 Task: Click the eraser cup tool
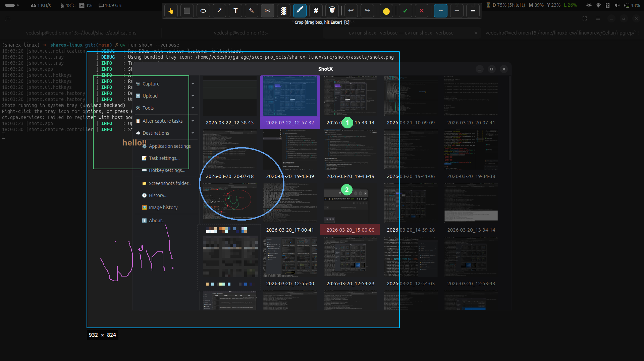(x=332, y=11)
